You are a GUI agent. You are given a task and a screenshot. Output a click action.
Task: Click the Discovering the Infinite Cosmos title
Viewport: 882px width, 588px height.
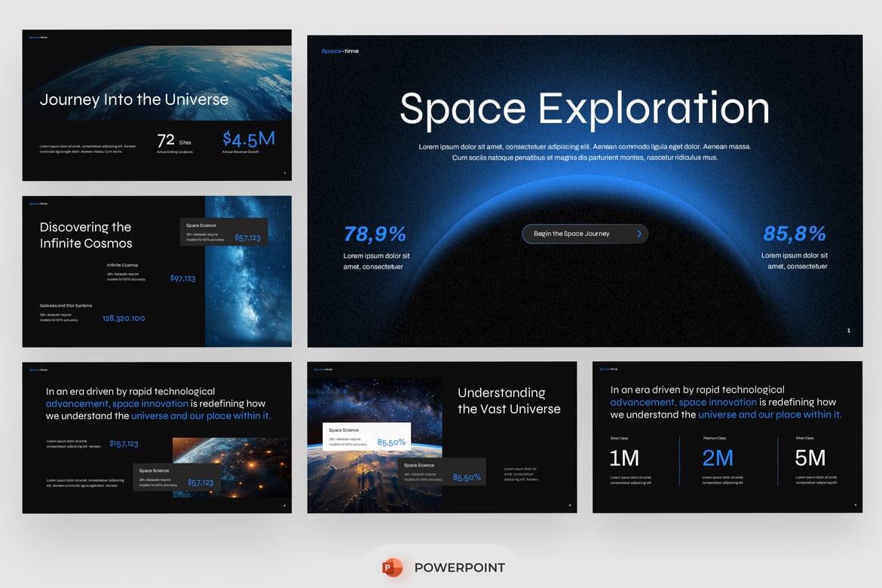(x=86, y=235)
